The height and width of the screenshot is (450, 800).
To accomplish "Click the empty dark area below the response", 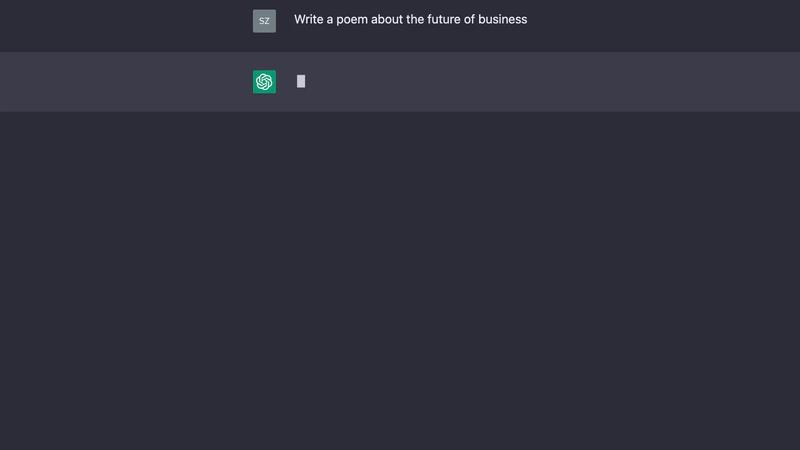I will [400, 281].
